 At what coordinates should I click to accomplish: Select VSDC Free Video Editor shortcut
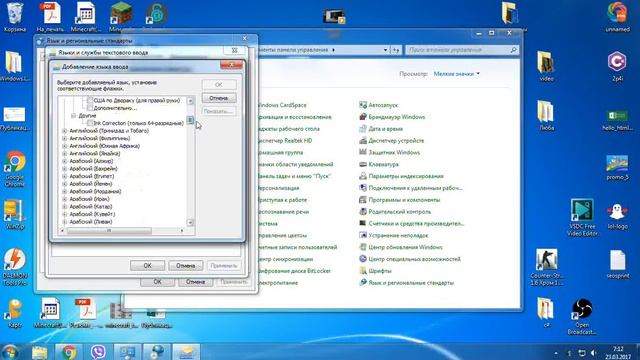582,218
